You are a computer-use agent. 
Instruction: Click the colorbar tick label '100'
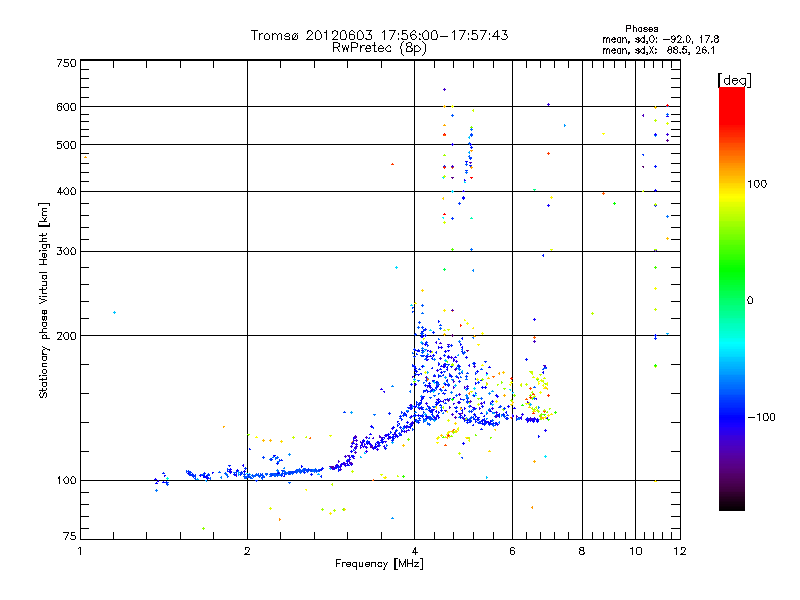[x=757, y=184]
